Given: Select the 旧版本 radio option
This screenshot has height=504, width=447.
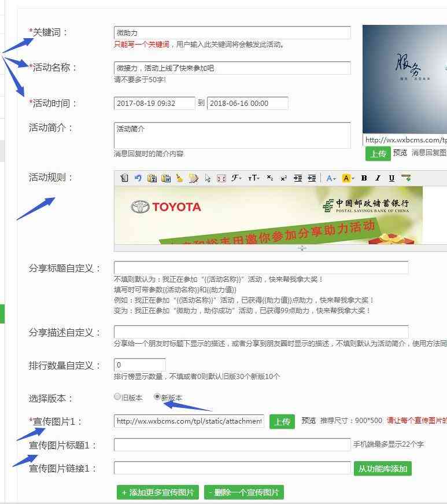Looking at the screenshot, I should coord(117,396).
